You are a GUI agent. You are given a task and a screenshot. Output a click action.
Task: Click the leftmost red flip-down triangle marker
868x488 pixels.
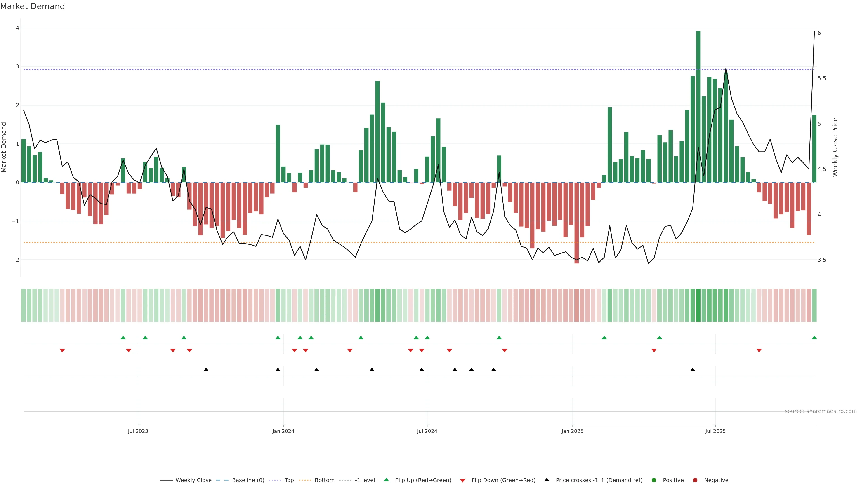click(62, 351)
